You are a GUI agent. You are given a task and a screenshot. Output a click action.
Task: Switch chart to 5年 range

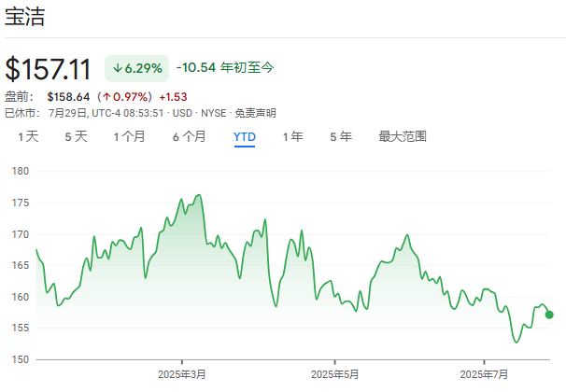point(341,136)
